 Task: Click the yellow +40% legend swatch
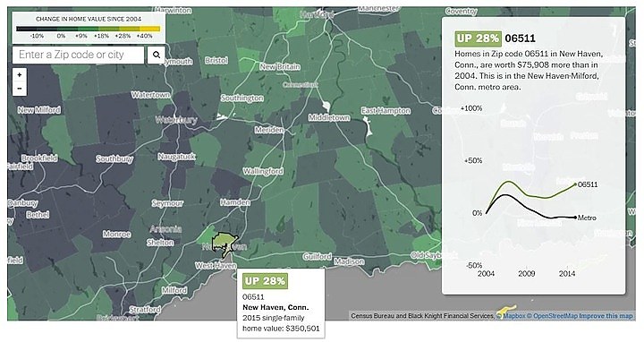coord(150,29)
